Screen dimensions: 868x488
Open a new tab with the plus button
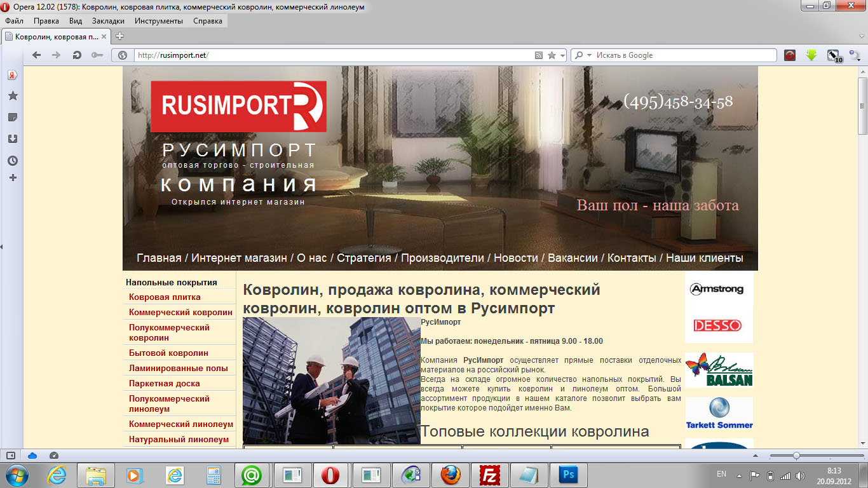pos(119,36)
